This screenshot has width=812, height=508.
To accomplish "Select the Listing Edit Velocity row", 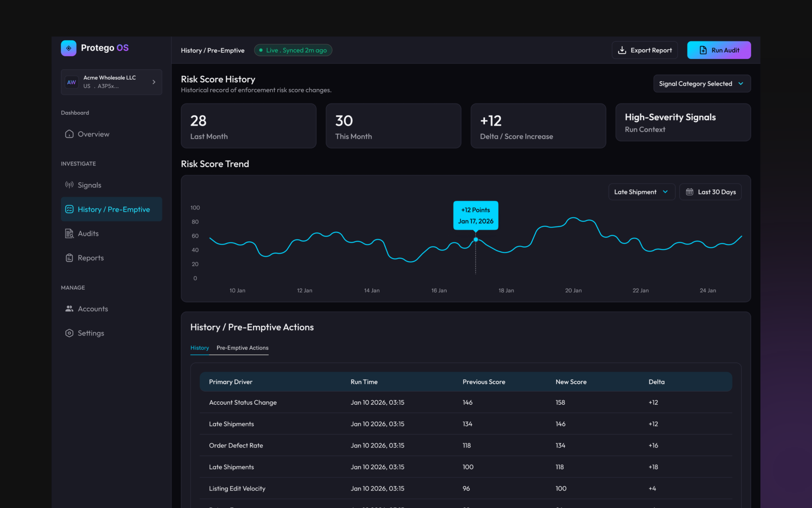I will (x=466, y=488).
